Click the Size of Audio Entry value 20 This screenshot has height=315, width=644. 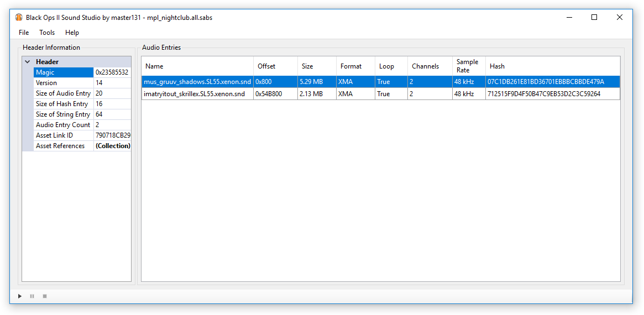[112, 93]
